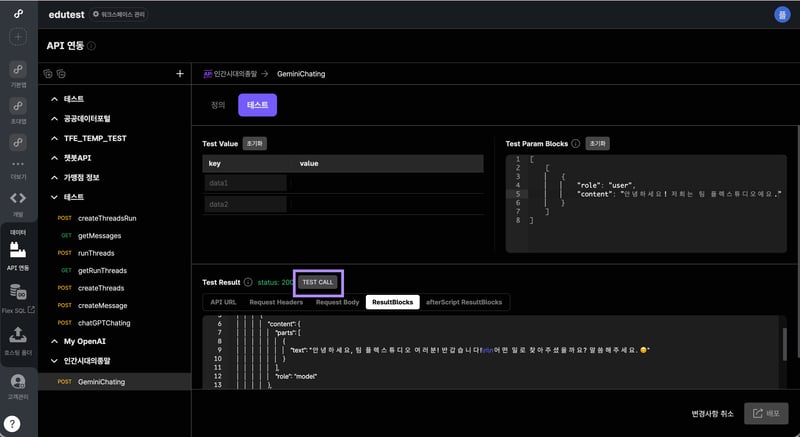Click the Test Param Blocks JSON editor content line

click(x=679, y=194)
